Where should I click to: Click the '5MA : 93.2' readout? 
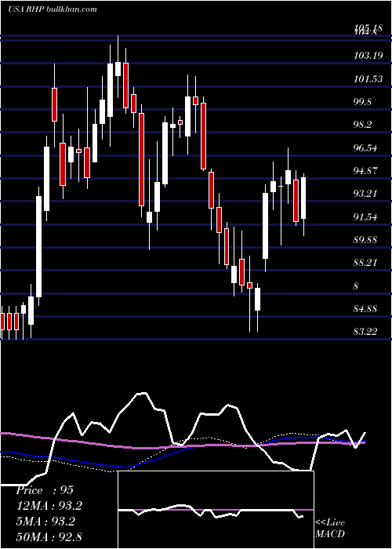[x=45, y=522]
